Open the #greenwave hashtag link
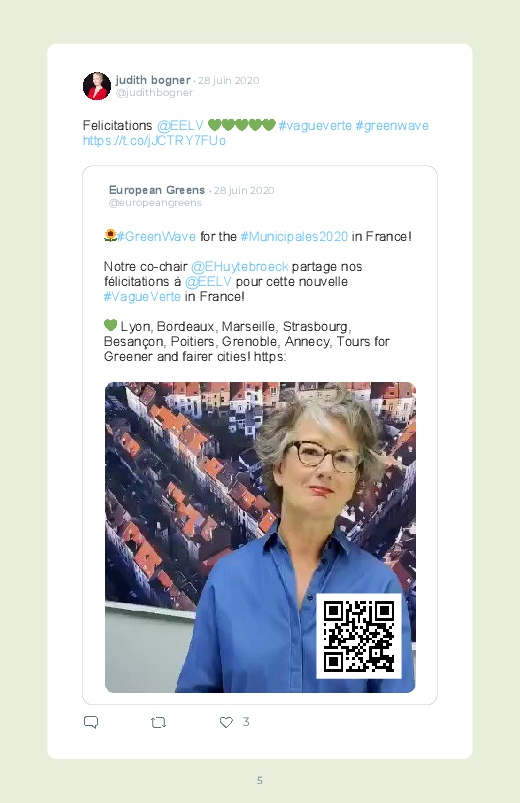The height and width of the screenshot is (803, 520). (392, 125)
